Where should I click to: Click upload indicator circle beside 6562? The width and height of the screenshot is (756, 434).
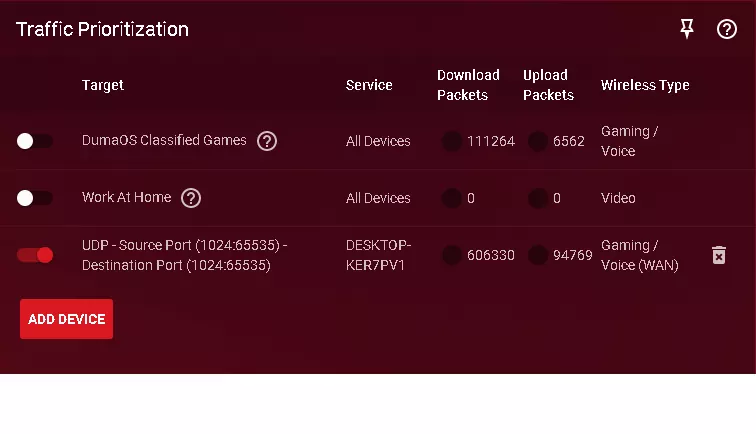538,141
